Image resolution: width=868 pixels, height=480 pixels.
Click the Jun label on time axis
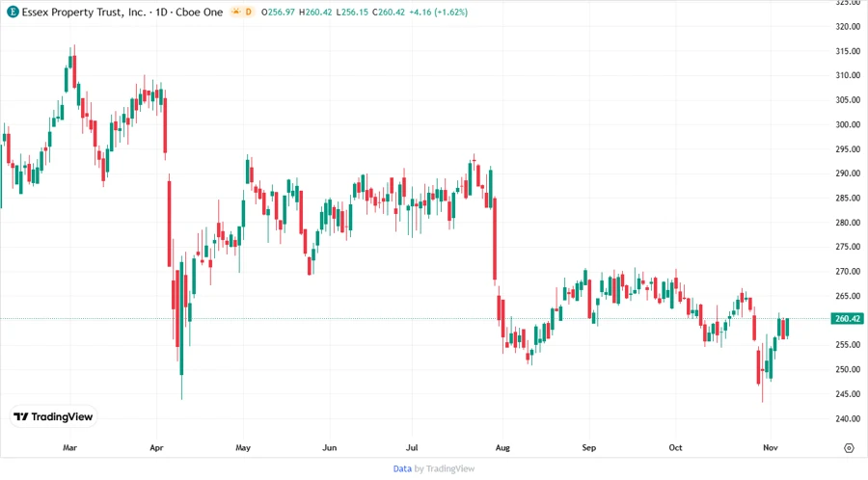(330, 447)
